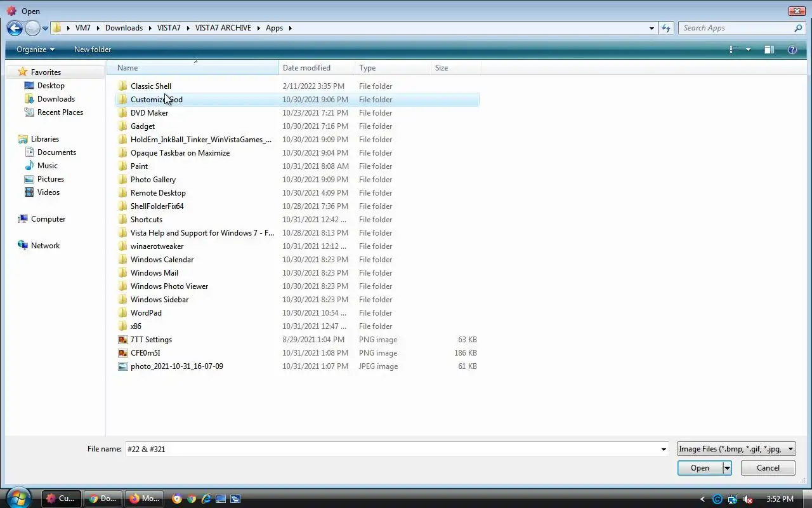Open Downloads in the navigation pane

tap(56, 99)
